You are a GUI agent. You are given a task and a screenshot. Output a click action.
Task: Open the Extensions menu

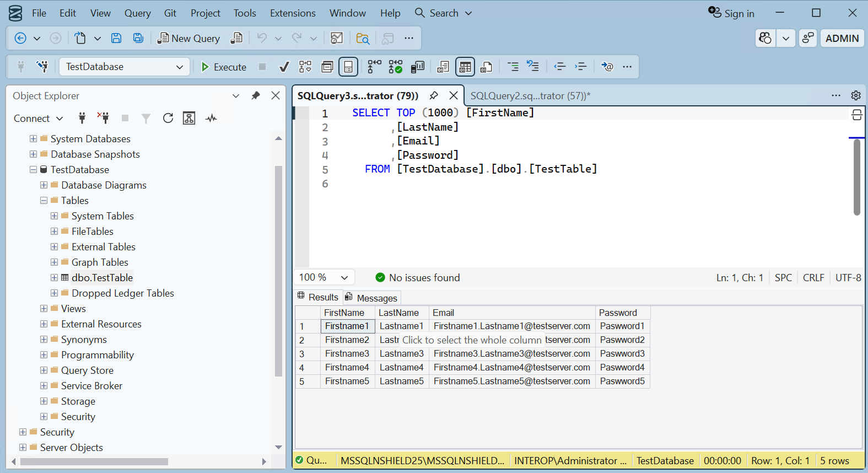click(293, 13)
